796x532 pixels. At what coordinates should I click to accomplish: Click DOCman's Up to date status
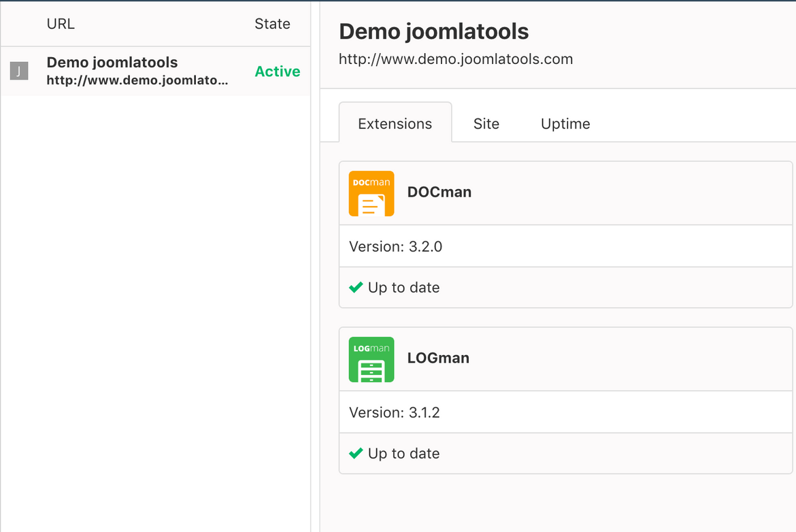pyautogui.click(x=403, y=288)
